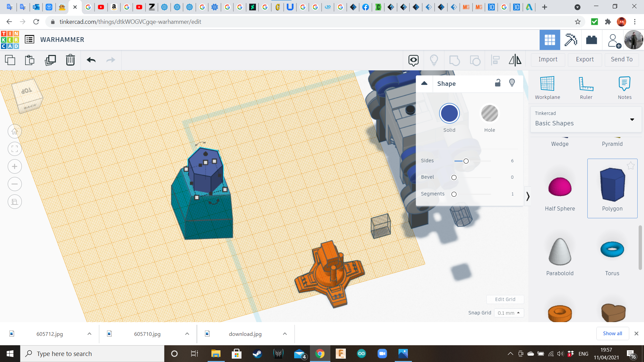Image resolution: width=644 pixels, height=362 pixels.
Task: Click the Solid color swatch
Action: (449, 114)
